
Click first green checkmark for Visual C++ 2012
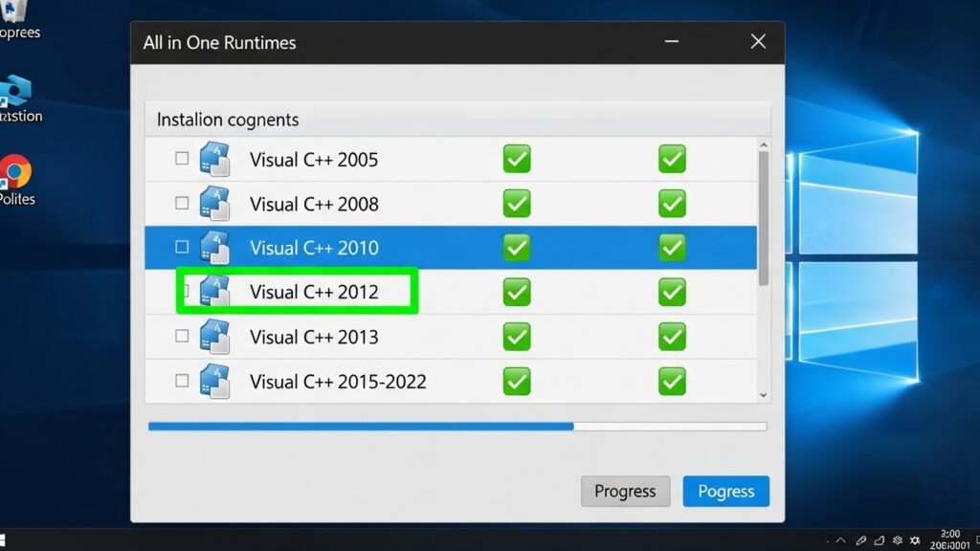pyautogui.click(x=517, y=292)
